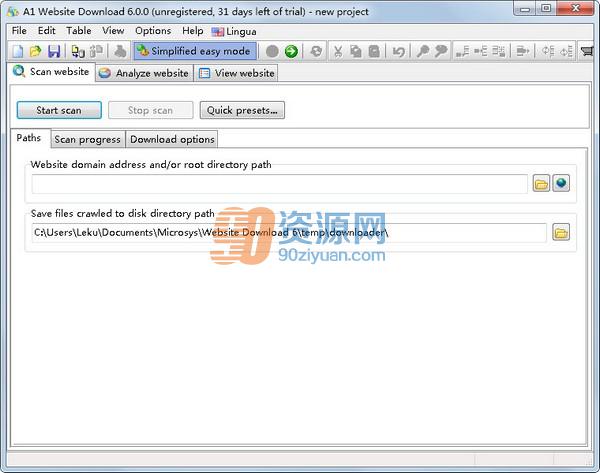Open the File menu

(19, 31)
